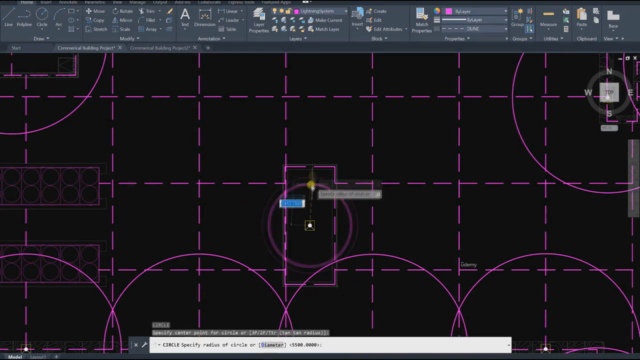The image size is (640, 360).
Task: Expand the Annotation panel
Action: (x=211, y=38)
